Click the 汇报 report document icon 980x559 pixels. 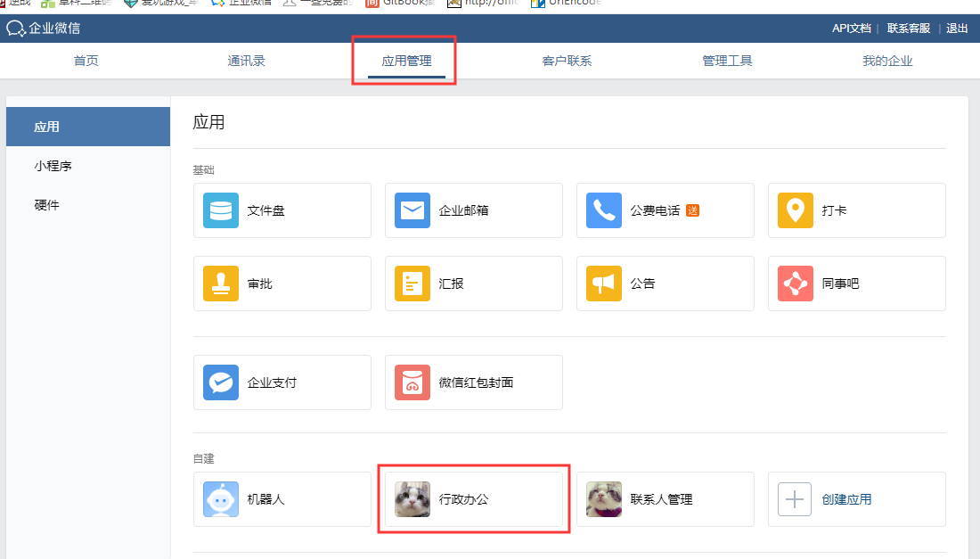[x=412, y=284]
